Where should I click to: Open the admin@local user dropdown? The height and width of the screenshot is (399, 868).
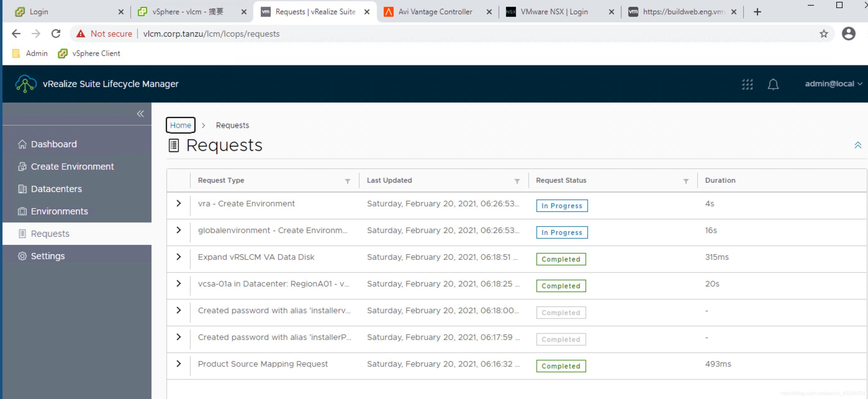click(833, 84)
